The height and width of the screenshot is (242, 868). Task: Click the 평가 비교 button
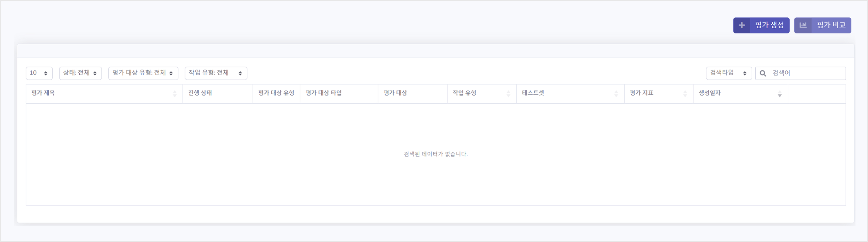(x=822, y=25)
